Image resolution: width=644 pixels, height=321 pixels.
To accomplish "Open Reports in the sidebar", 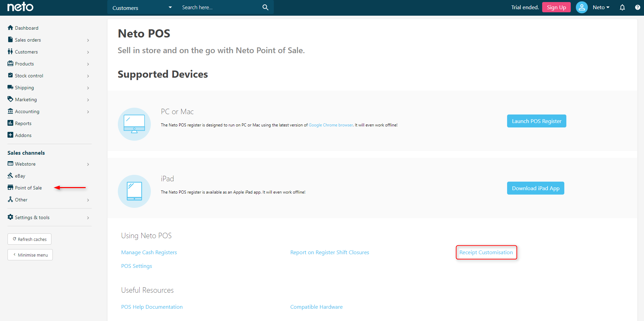I will pos(23,123).
